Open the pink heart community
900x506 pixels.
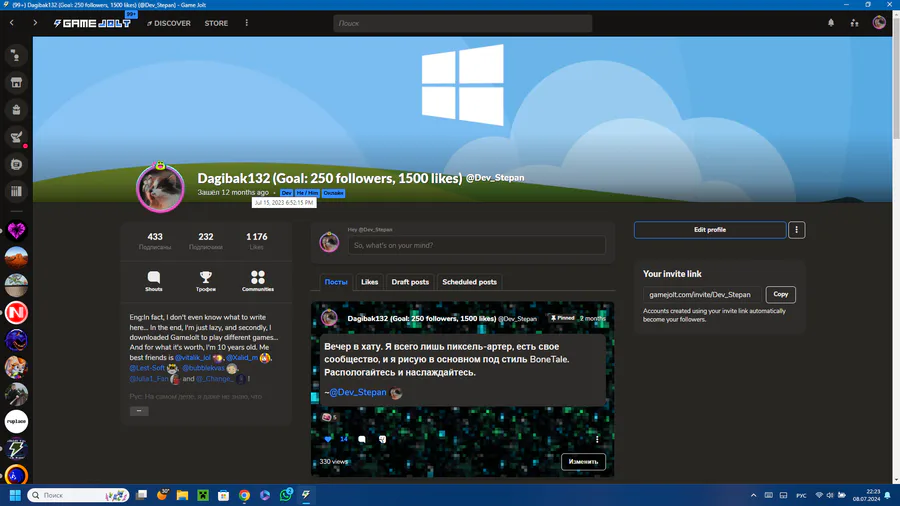16,231
